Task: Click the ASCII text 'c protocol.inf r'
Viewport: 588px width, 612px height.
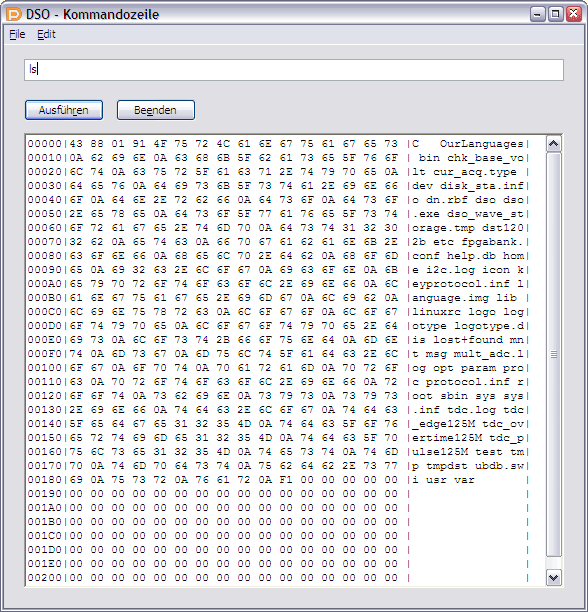Action: (468, 382)
